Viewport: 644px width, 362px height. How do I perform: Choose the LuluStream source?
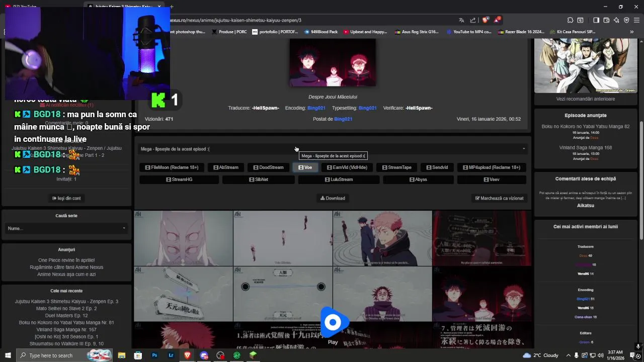coord(339,179)
